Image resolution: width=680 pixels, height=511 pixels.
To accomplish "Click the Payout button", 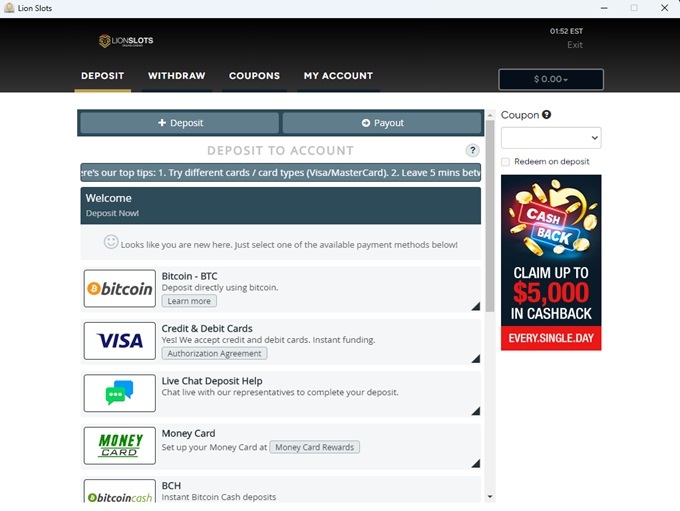I will (x=382, y=123).
